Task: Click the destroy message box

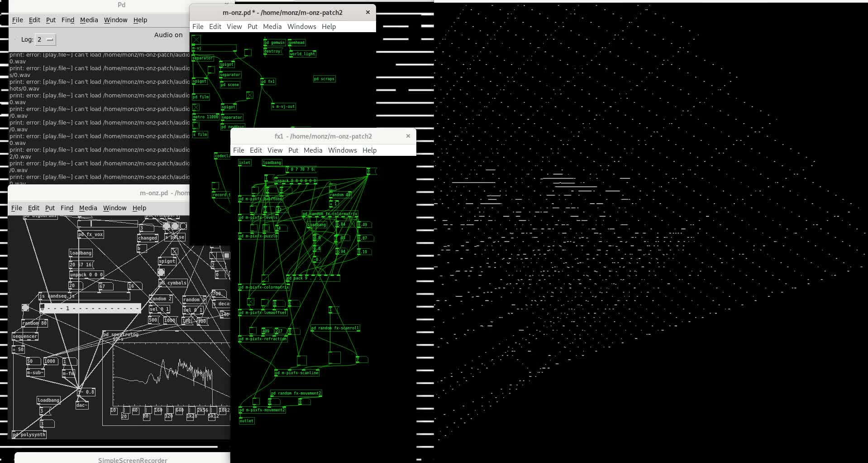Action: [272, 52]
